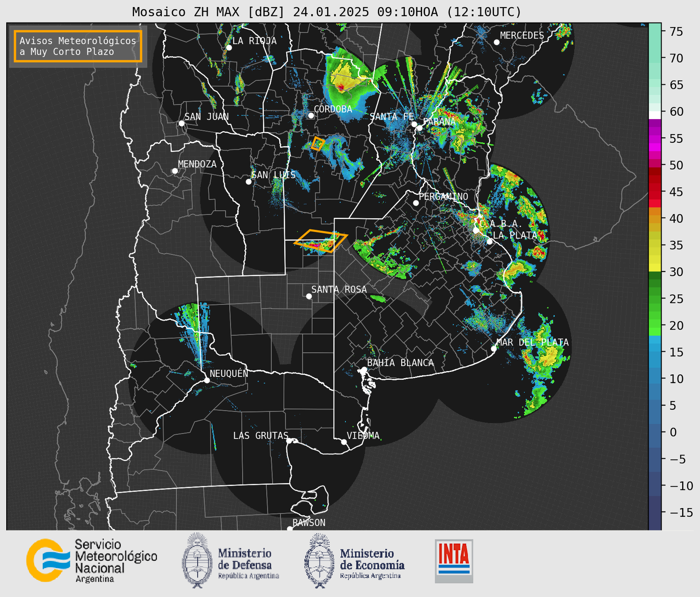This screenshot has height=597, width=700.
Task: Click the Ministerio de Economía emblem
Action: pos(319,560)
